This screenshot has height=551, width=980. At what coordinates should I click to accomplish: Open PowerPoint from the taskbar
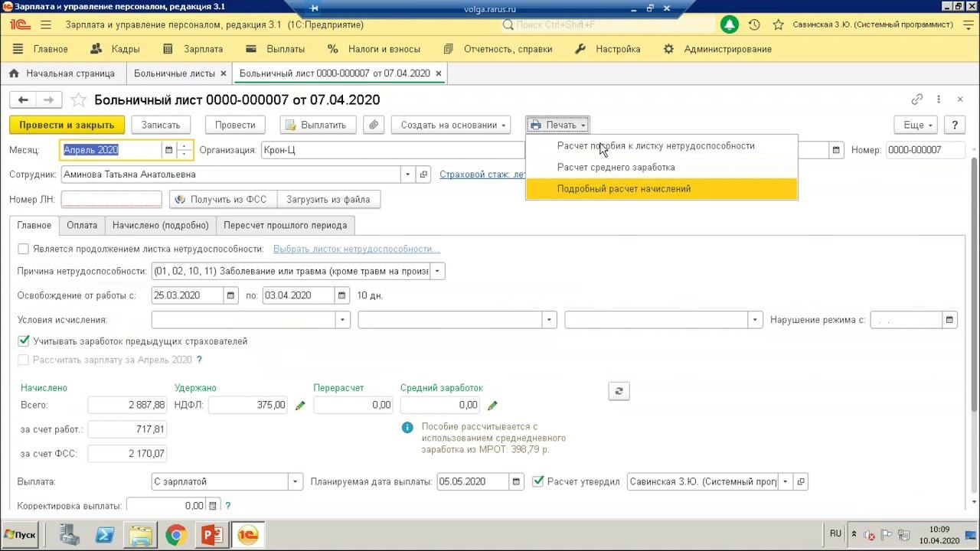[212, 535]
